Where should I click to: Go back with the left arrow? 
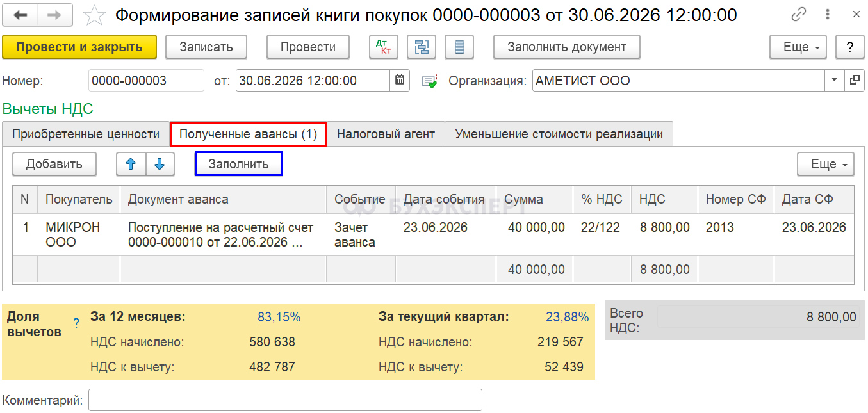20,15
